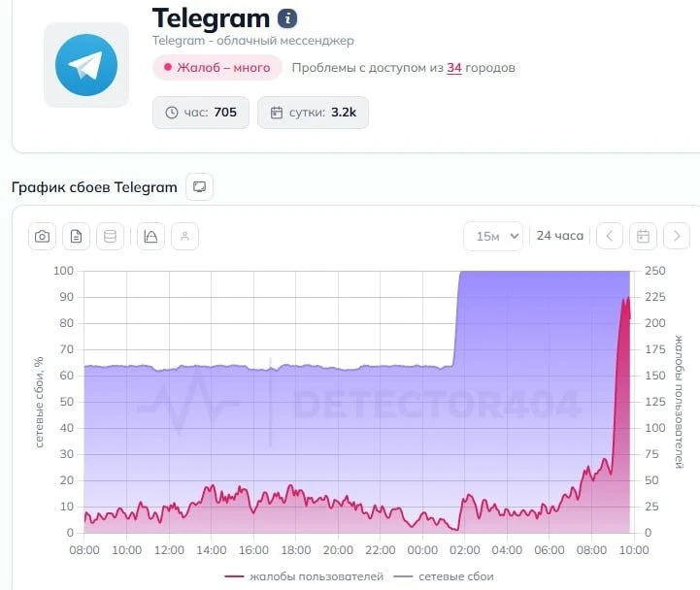Image resolution: width=700 pixels, height=590 pixels.
Task: Select the 24 часа period
Action: click(x=560, y=236)
